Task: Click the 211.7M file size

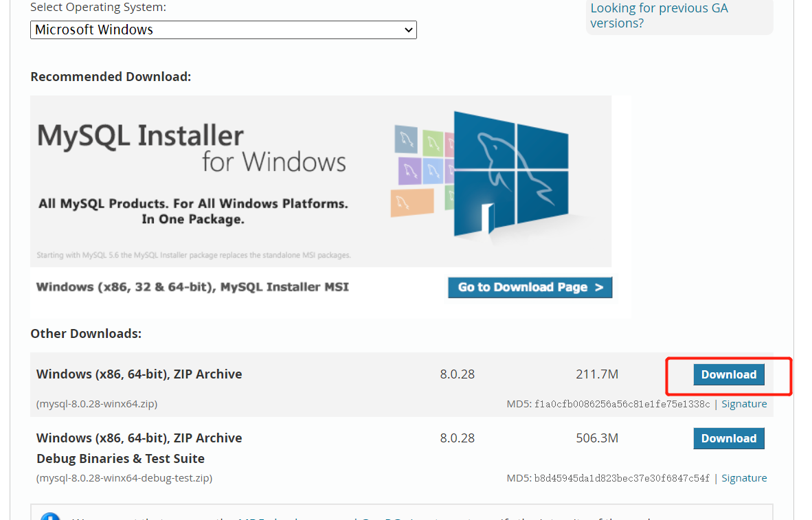Action: (x=597, y=374)
